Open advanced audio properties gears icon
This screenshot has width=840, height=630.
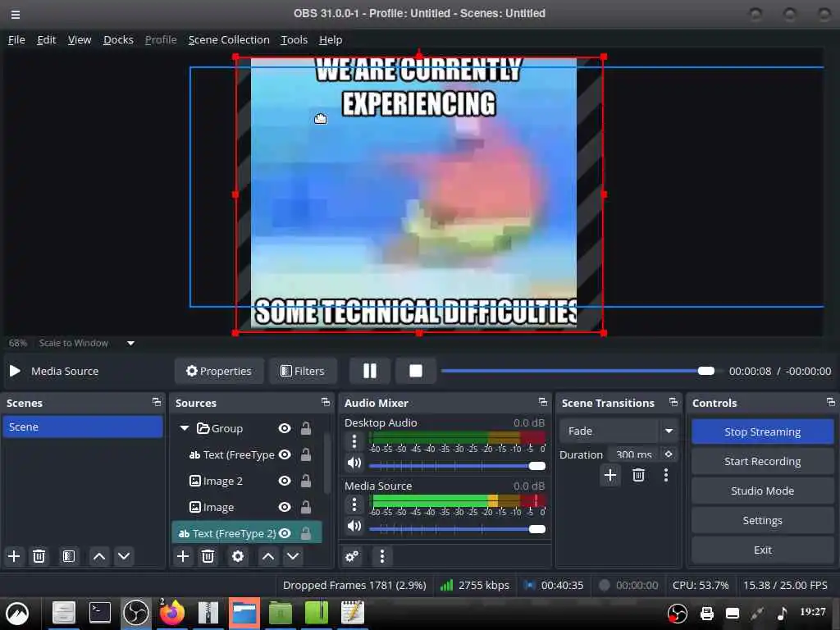coord(352,556)
